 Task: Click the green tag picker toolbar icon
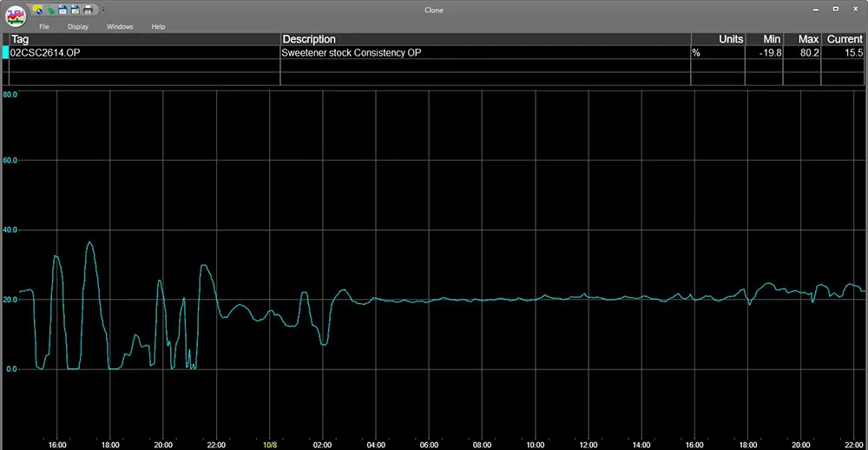click(51, 10)
